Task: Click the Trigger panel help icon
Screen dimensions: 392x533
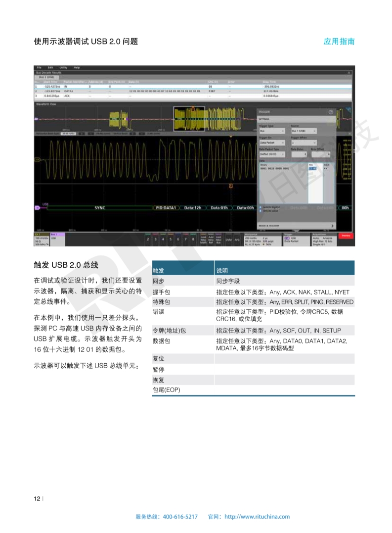Action: [x=330, y=112]
